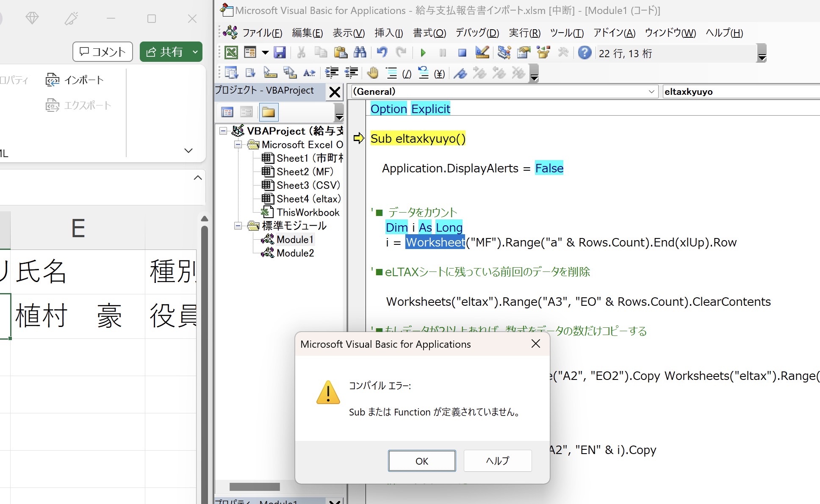This screenshot has height=504, width=820.
Task: Click Project pane horizontal scrollbar thumb
Action: pyautogui.click(x=255, y=487)
